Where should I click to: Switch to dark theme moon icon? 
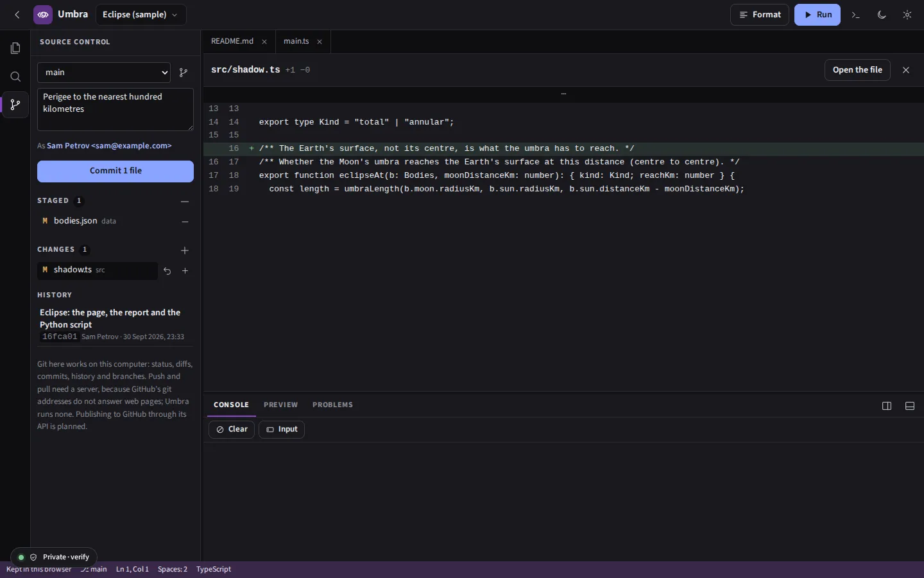pyautogui.click(x=882, y=15)
